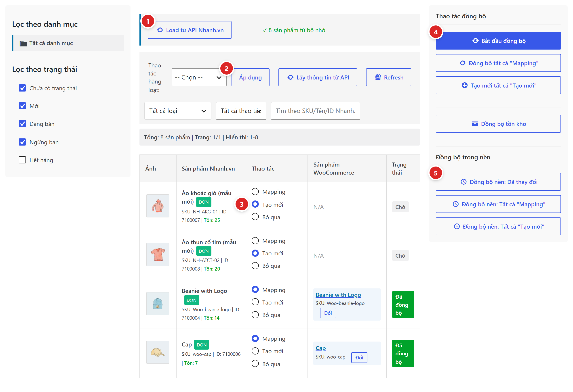Start Đồng bộ nền: Đã thay đổi
573x392 pixels.
pos(498,182)
